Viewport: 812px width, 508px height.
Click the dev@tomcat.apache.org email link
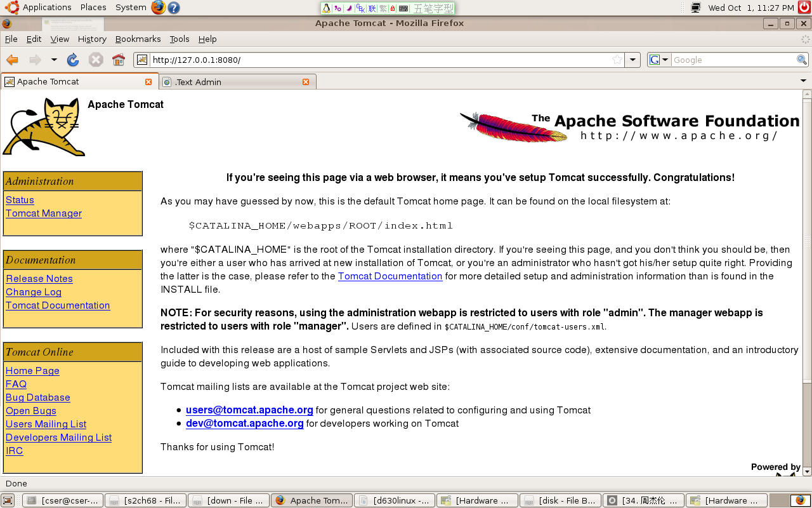click(245, 424)
